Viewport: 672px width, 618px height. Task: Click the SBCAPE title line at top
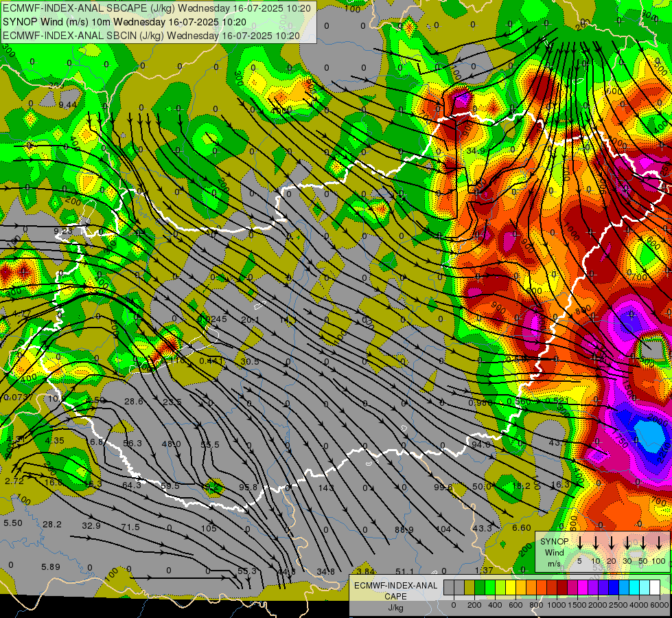(157, 8)
